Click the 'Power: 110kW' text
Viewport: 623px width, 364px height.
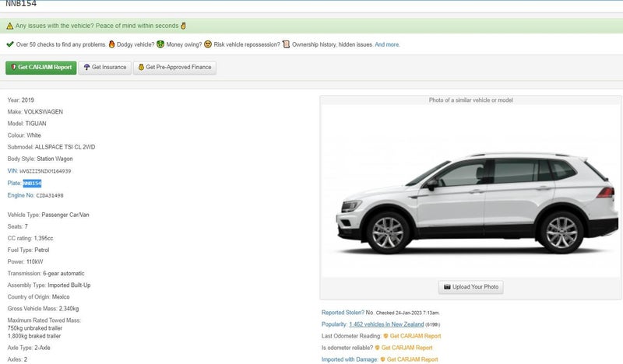pyautogui.click(x=25, y=261)
